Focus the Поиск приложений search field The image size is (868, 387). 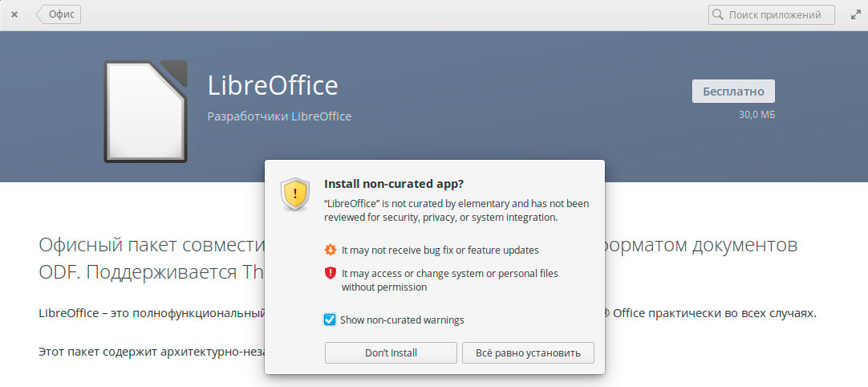tap(774, 14)
